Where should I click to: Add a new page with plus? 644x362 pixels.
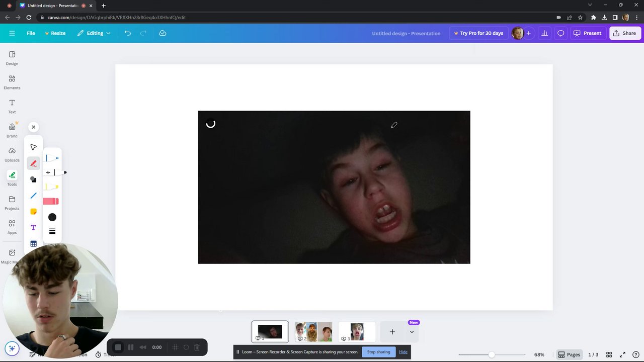392,332
